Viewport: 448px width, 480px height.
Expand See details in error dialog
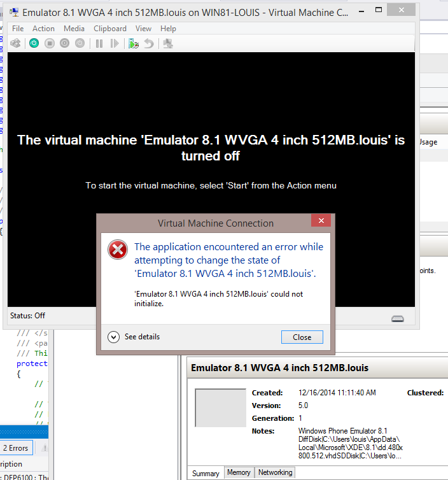point(134,337)
